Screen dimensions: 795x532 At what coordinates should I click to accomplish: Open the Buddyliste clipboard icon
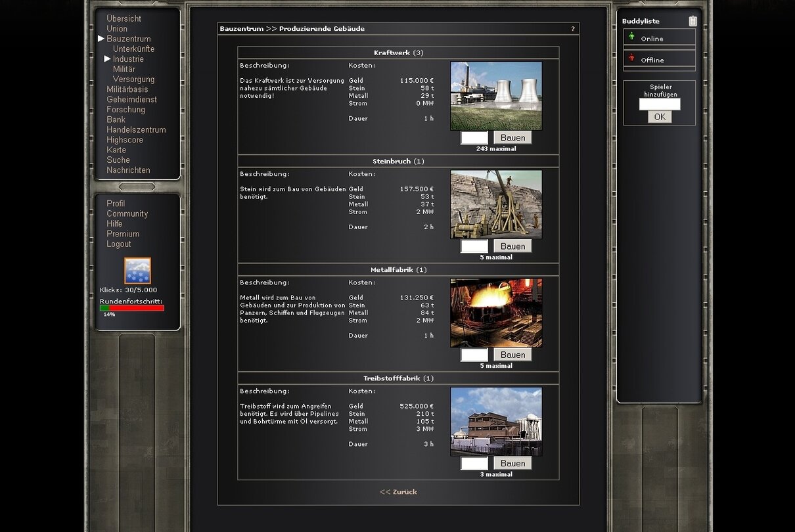693,21
